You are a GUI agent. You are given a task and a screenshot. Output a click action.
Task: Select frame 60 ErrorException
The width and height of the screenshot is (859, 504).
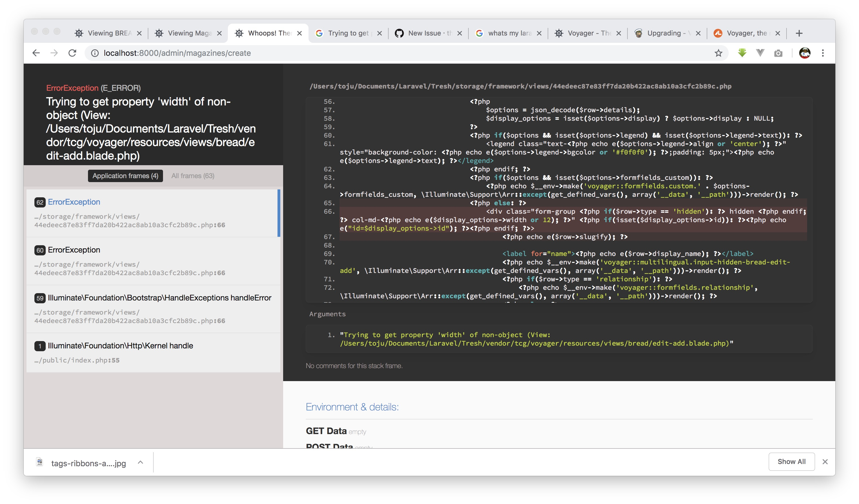(153, 261)
